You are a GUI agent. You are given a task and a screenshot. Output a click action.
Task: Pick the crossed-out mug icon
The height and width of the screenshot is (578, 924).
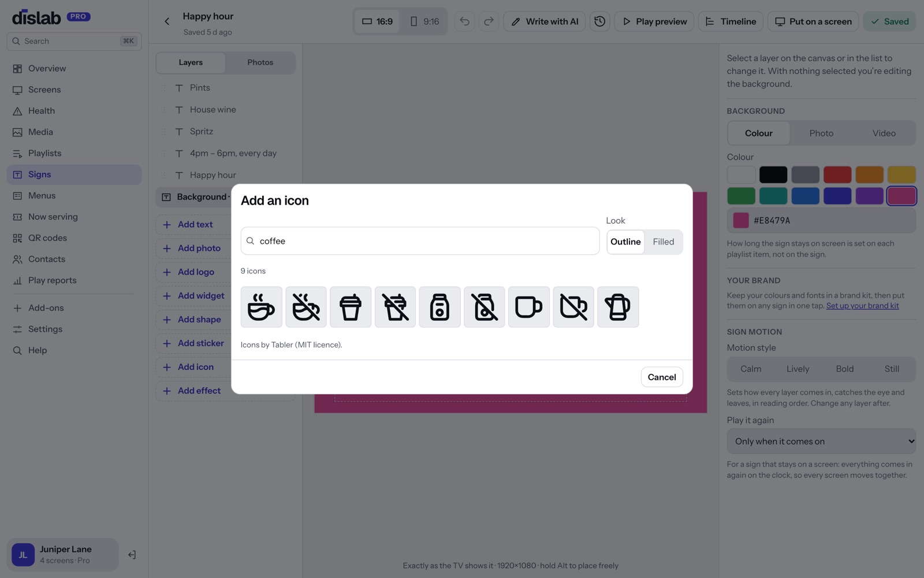point(573,307)
